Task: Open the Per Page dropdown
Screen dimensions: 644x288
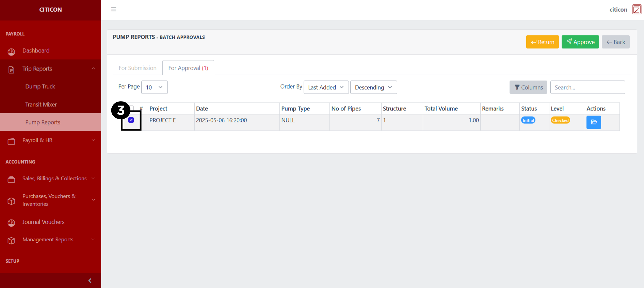Action: [154, 87]
